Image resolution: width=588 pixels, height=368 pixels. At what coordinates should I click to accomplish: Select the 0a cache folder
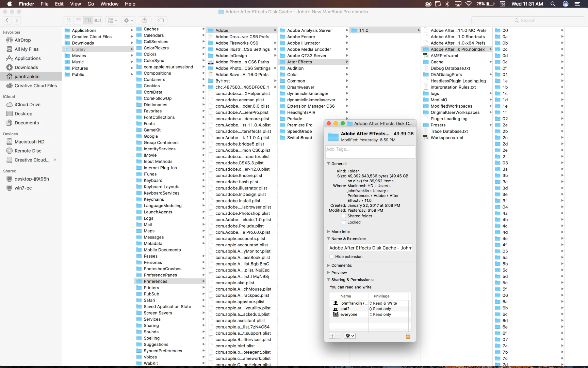pyautogui.click(x=505, y=37)
